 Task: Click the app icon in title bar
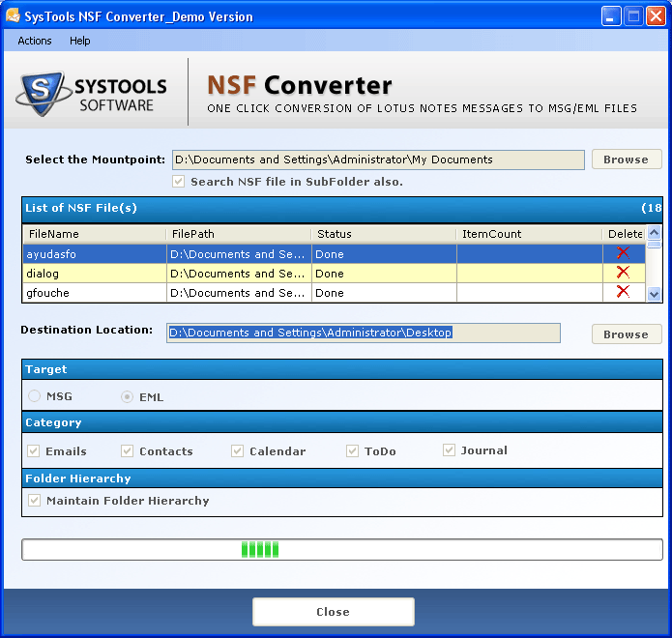click(13, 15)
